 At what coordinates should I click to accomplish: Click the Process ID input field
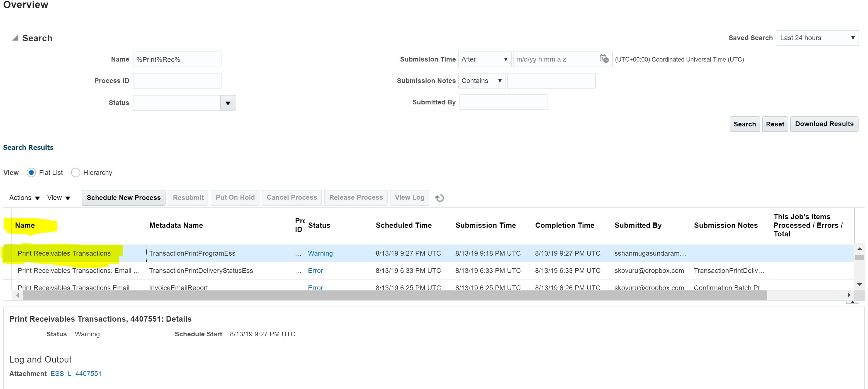point(177,81)
